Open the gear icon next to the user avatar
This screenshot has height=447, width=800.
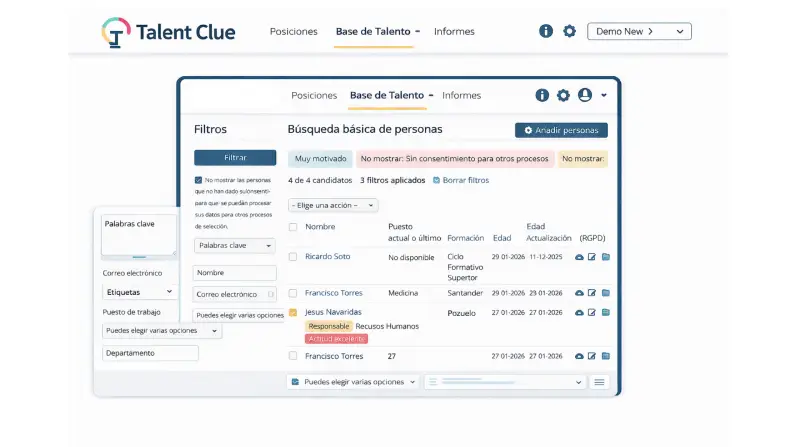click(563, 95)
